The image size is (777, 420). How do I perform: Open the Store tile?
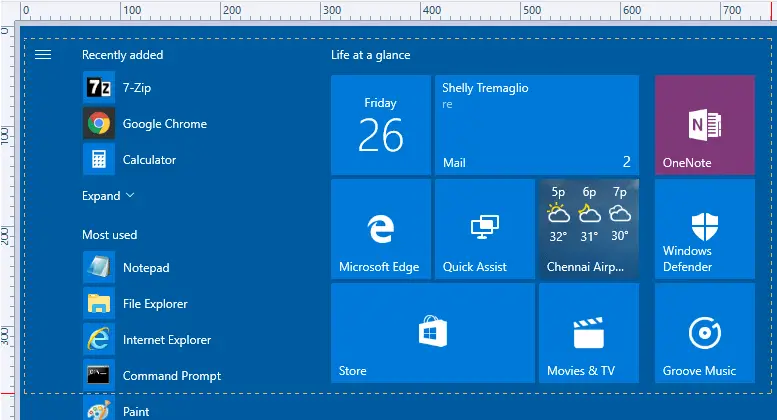tap(433, 333)
